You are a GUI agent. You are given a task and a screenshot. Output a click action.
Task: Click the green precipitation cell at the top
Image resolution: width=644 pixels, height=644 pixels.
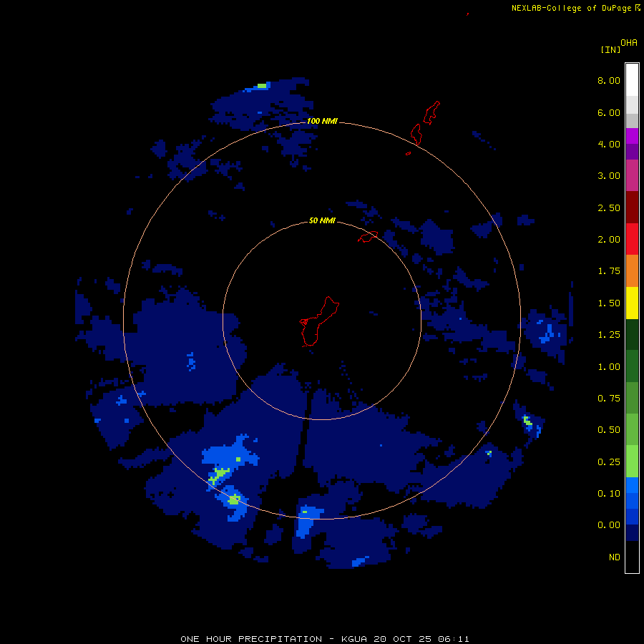point(262,86)
